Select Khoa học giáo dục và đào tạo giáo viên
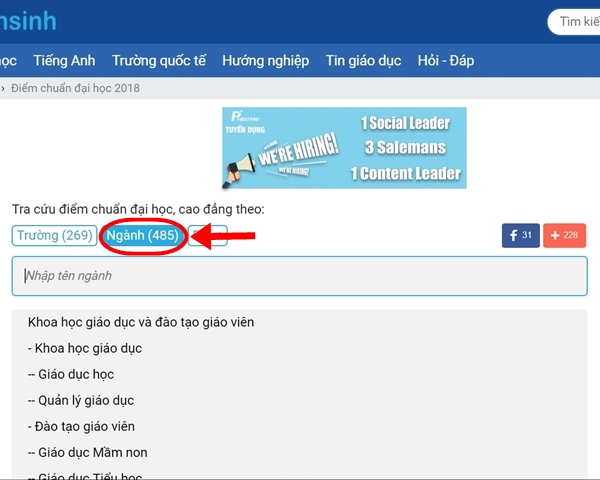600x480 pixels. pyautogui.click(x=141, y=322)
